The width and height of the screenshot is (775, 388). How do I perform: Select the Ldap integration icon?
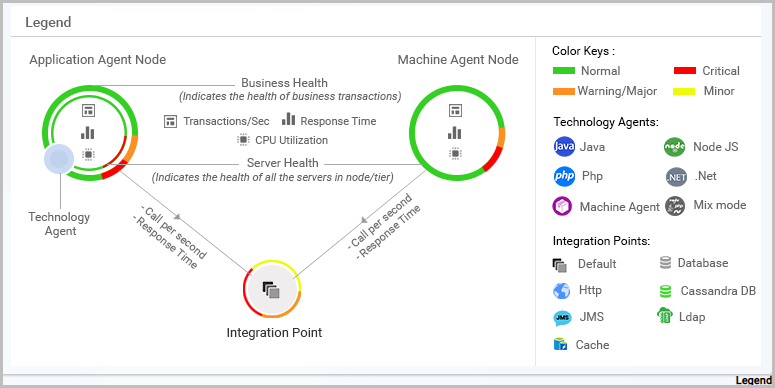click(665, 315)
